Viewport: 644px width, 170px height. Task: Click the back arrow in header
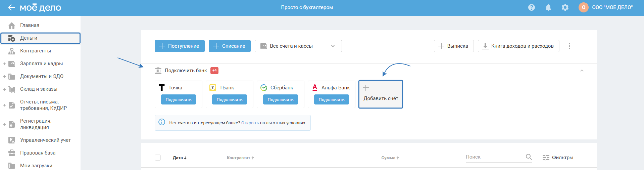(x=12, y=7)
